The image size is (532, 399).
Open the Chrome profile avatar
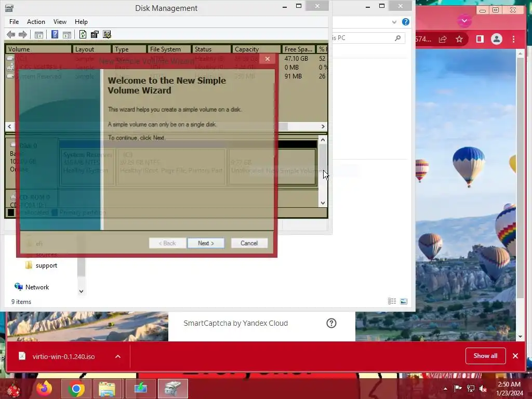pos(496,39)
